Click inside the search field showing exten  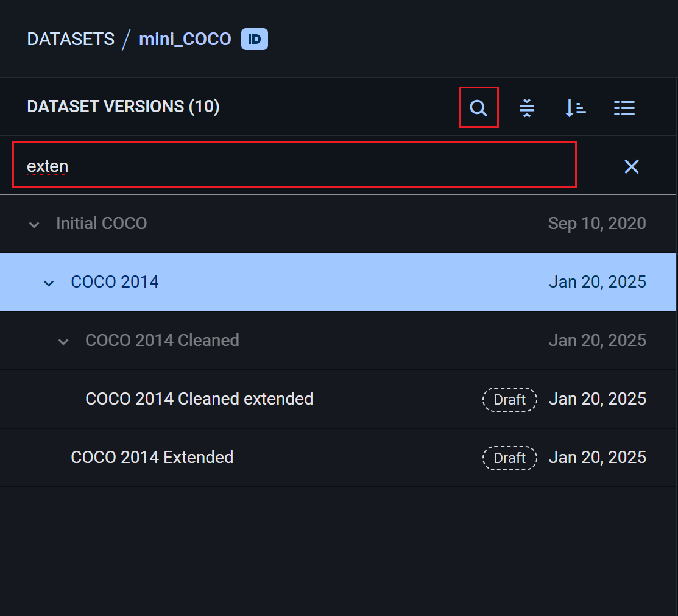[244, 165]
